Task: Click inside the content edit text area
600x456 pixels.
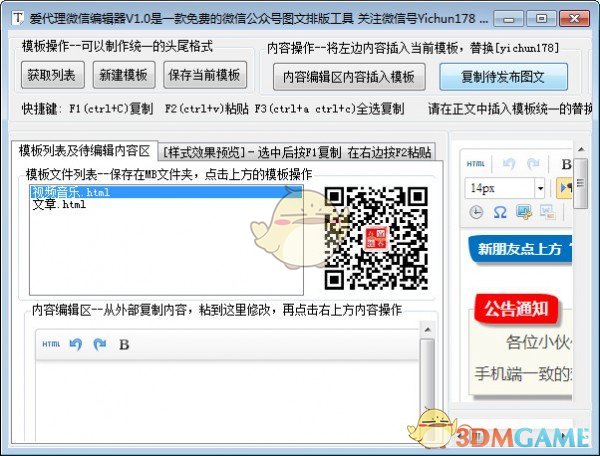Action: pyautogui.click(x=228, y=400)
